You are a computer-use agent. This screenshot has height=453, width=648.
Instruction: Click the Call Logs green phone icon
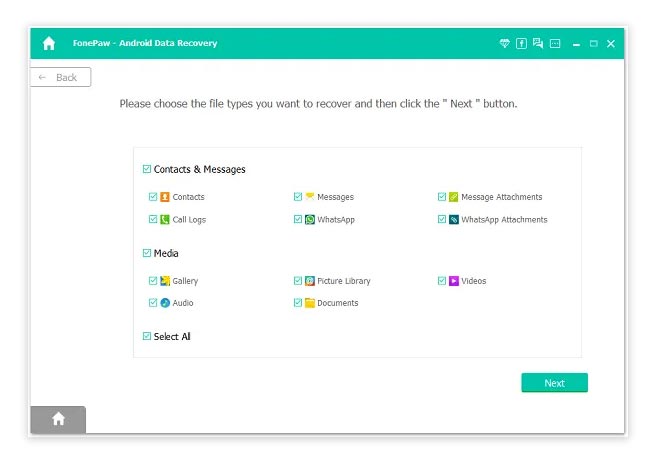[165, 219]
